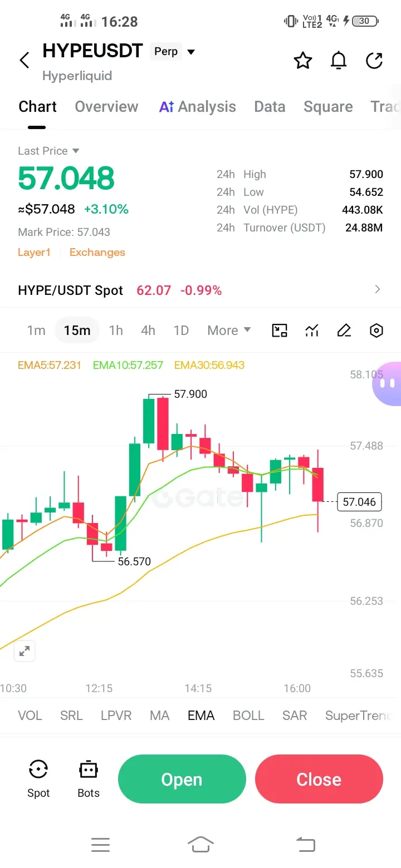Screen dimensions: 401x868
Task: Switch to the Square tab
Action: click(x=328, y=107)
